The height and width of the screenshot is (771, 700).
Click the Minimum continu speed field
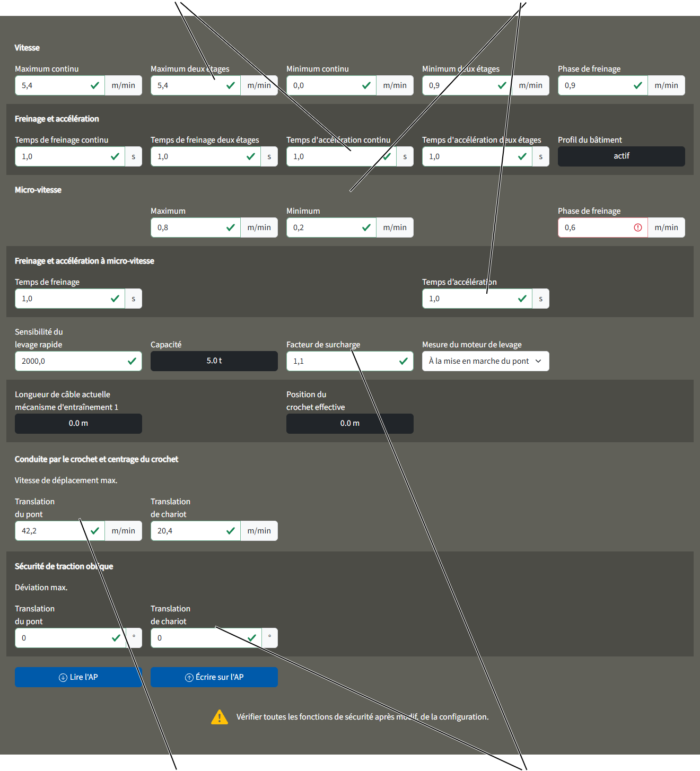(331, 85)
